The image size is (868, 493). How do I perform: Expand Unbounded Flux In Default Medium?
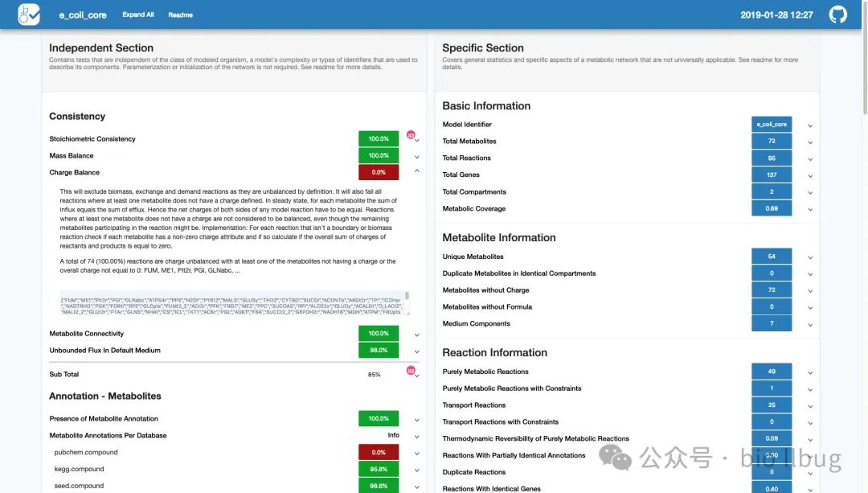click(417, 351)
